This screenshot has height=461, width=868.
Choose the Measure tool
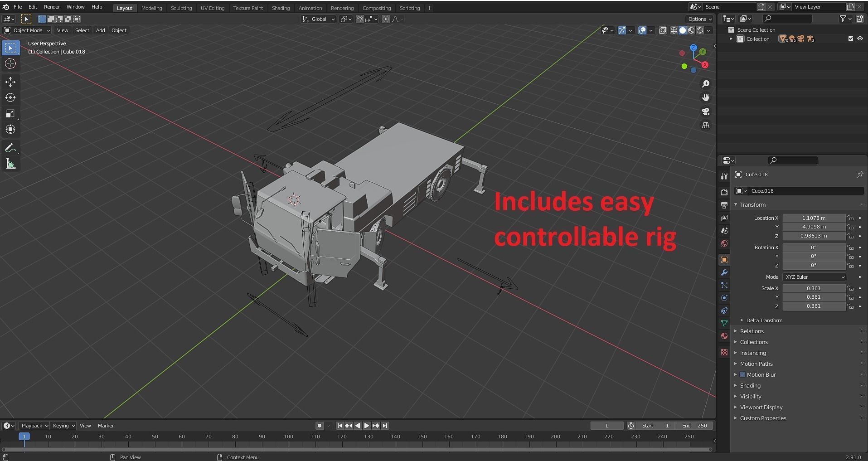(x=10, y=164)
